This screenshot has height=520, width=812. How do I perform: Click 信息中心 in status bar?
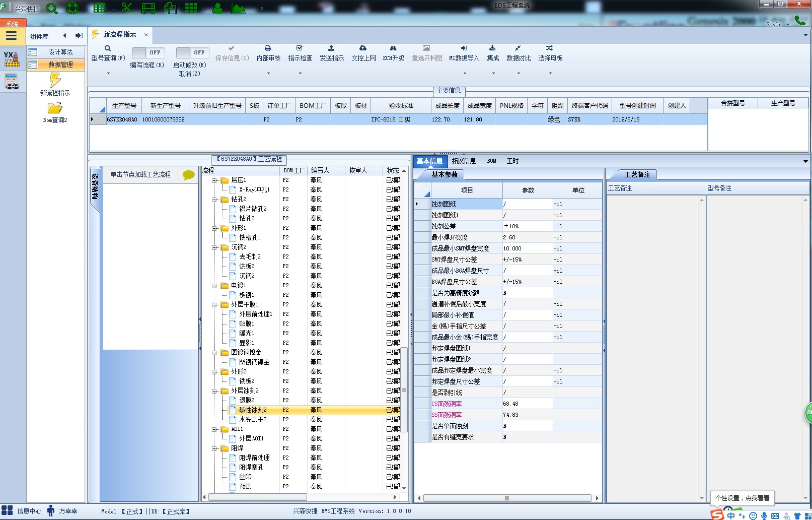tap(22, 511)
